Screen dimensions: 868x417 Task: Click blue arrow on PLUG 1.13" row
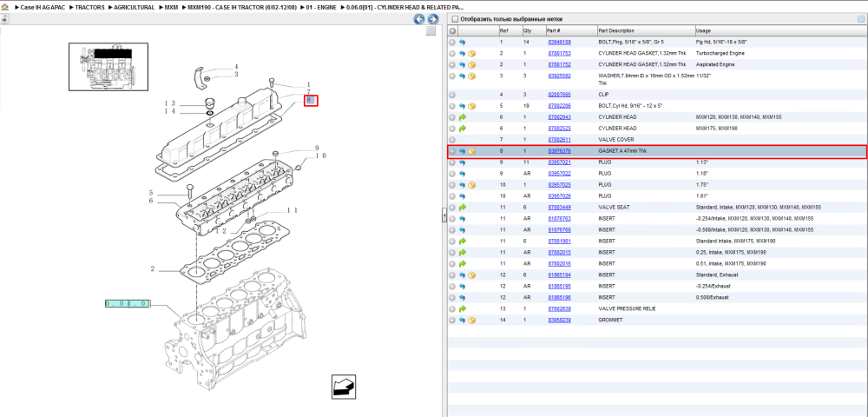point(463,162)
